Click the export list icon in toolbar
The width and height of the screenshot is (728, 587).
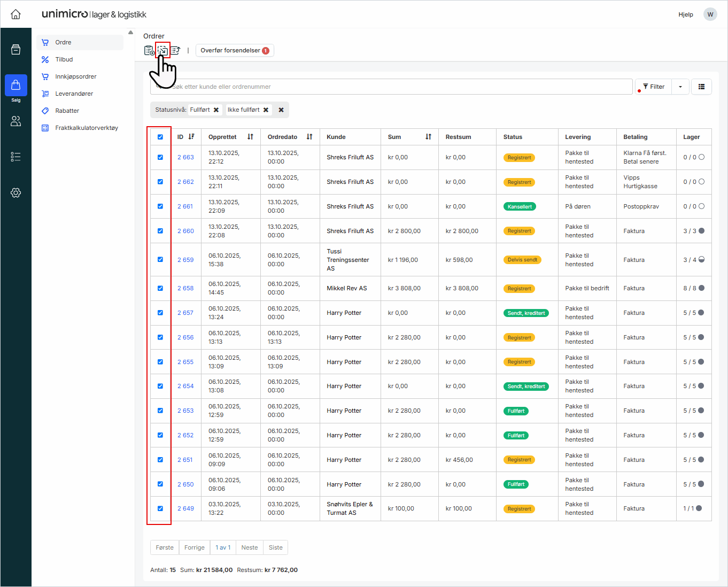[175, 50]
